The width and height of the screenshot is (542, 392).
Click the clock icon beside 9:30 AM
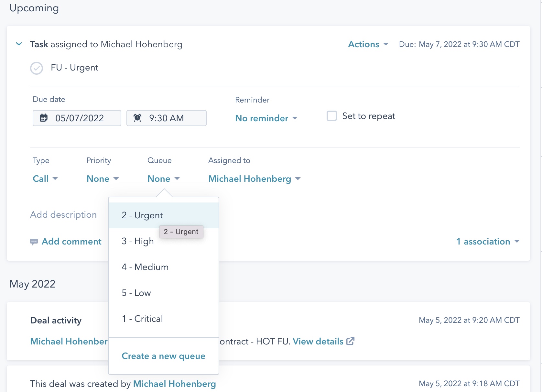(137, 118)
